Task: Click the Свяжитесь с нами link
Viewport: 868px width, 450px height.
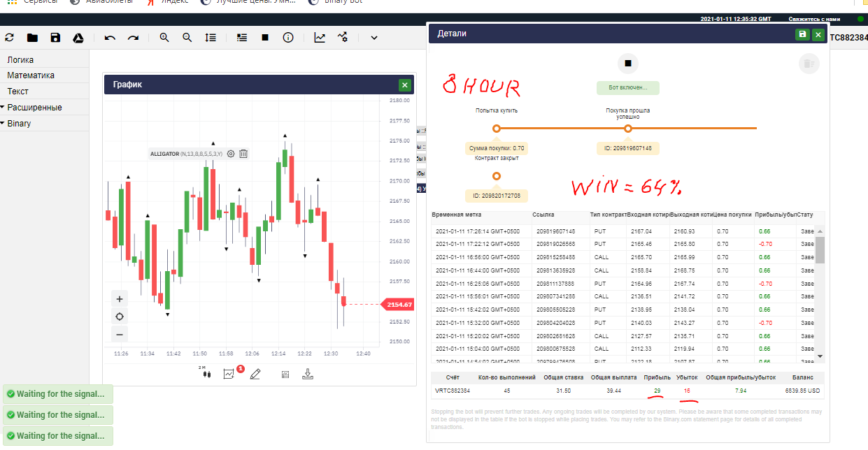Action: point(814,19)
